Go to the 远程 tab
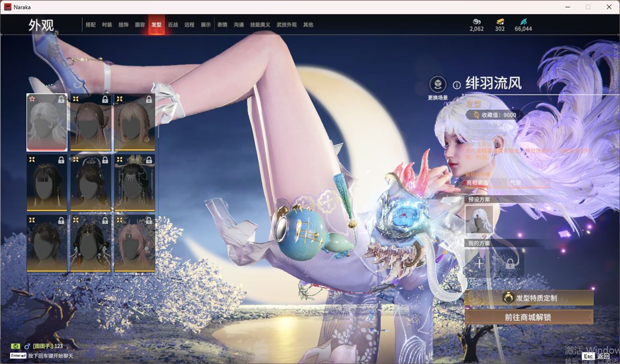Image resolution: width=620 pixels, height=364 pixels. (x=189, y=25)
